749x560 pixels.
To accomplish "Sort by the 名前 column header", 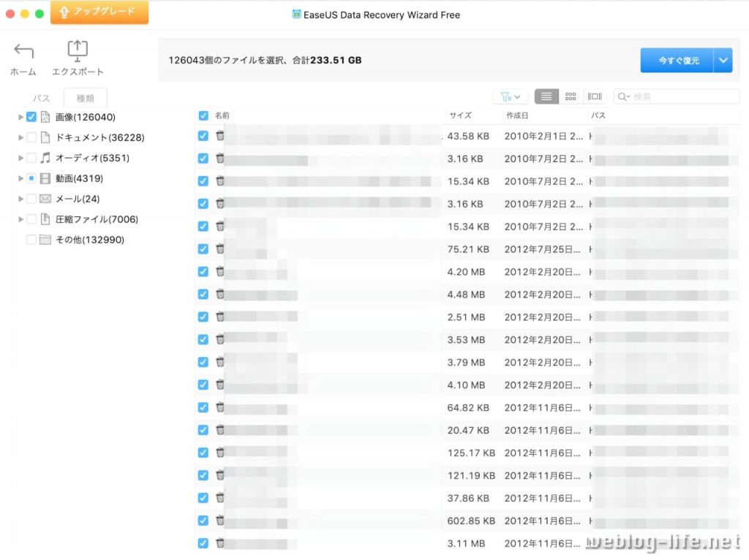I will click(x=222, y=116).
